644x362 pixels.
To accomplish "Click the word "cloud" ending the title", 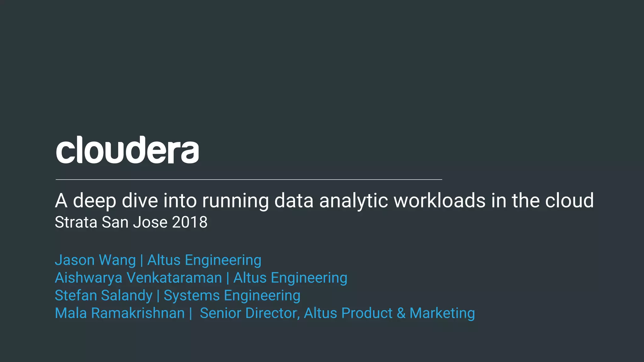I will [569, 200].
